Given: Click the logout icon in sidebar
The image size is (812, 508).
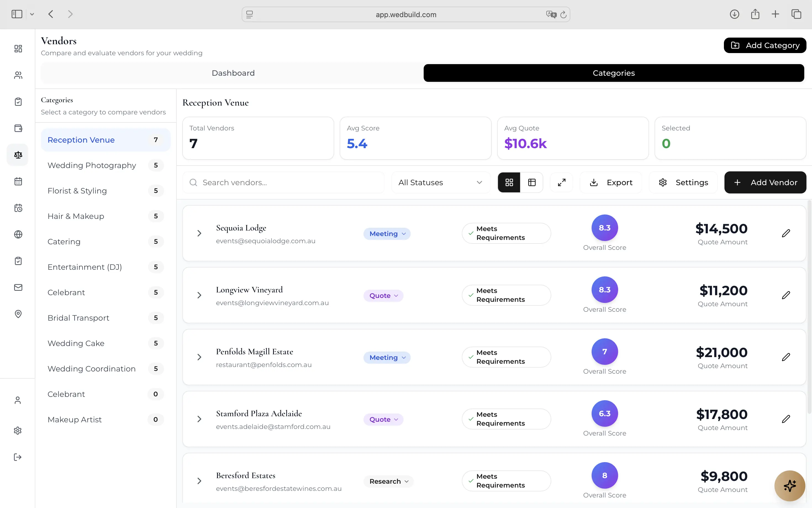Looking at the screenshot, I should [18, 457].
